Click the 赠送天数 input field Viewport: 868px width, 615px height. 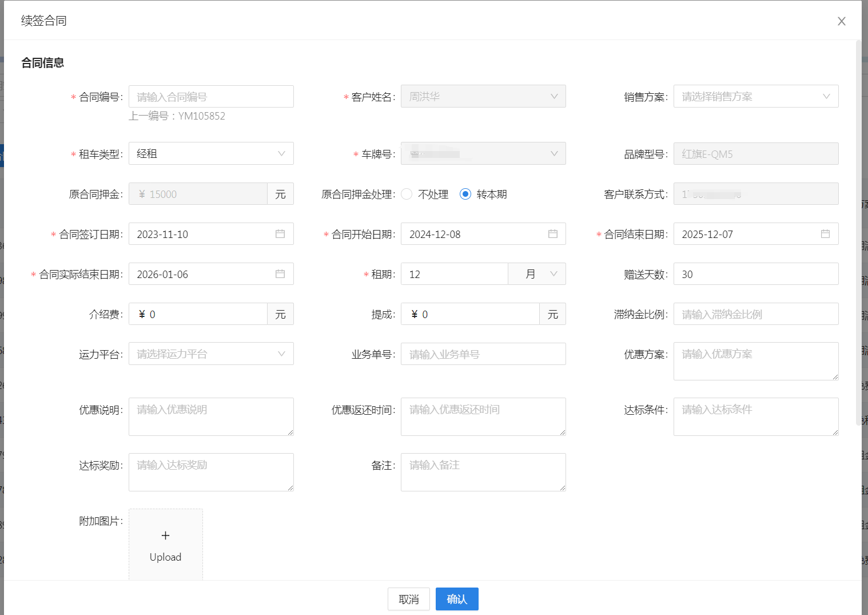pos(755,274)
